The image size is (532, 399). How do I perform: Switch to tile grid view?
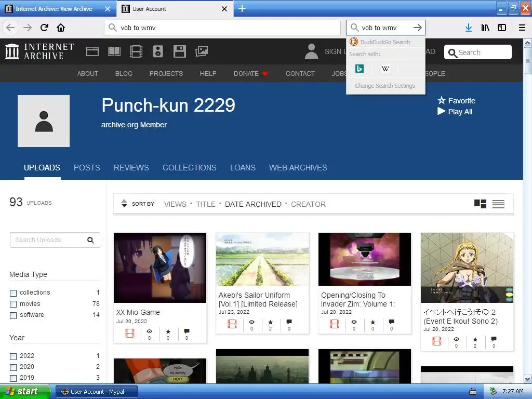[480, 204]
